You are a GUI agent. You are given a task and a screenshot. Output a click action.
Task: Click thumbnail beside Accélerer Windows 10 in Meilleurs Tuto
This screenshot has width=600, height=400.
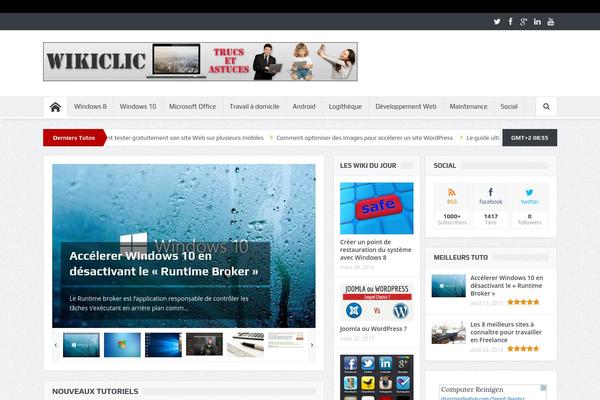tap(448, 286)
